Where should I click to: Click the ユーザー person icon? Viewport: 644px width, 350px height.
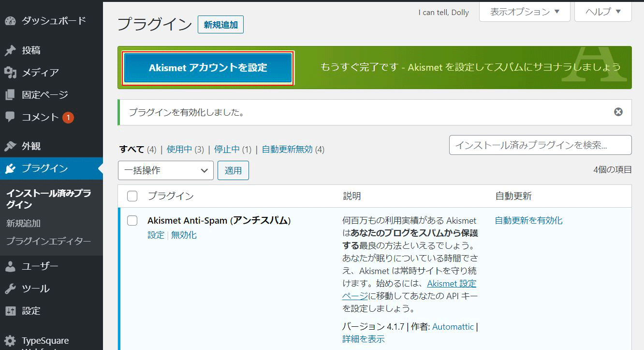coord(10,266)
